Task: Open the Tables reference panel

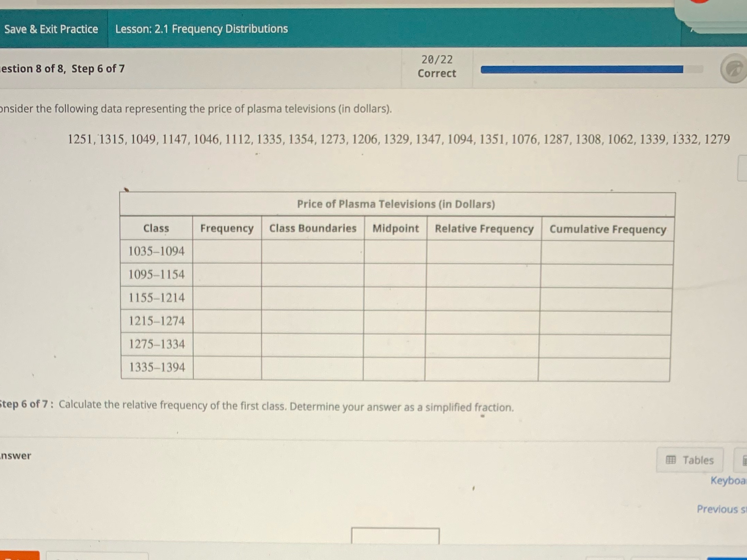Action: coord(689,460)
